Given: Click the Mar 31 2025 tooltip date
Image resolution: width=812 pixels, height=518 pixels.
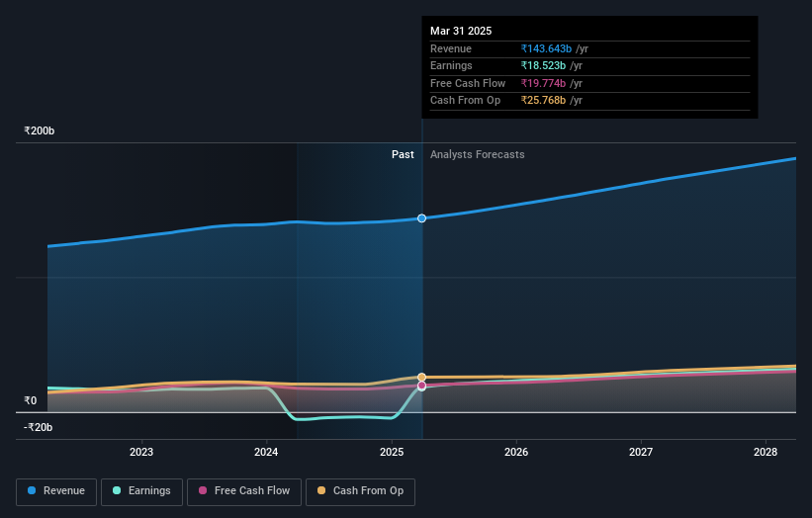Looking at the screenshot, I should 461,31.
